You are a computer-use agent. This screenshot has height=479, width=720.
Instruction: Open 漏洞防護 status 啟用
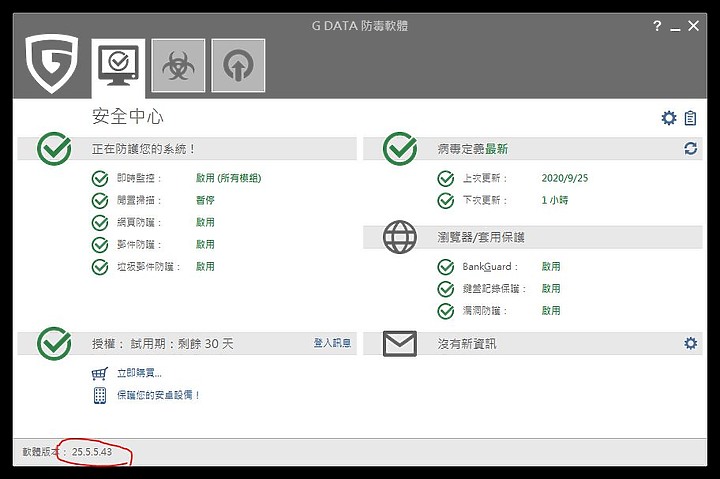(551, 310)
